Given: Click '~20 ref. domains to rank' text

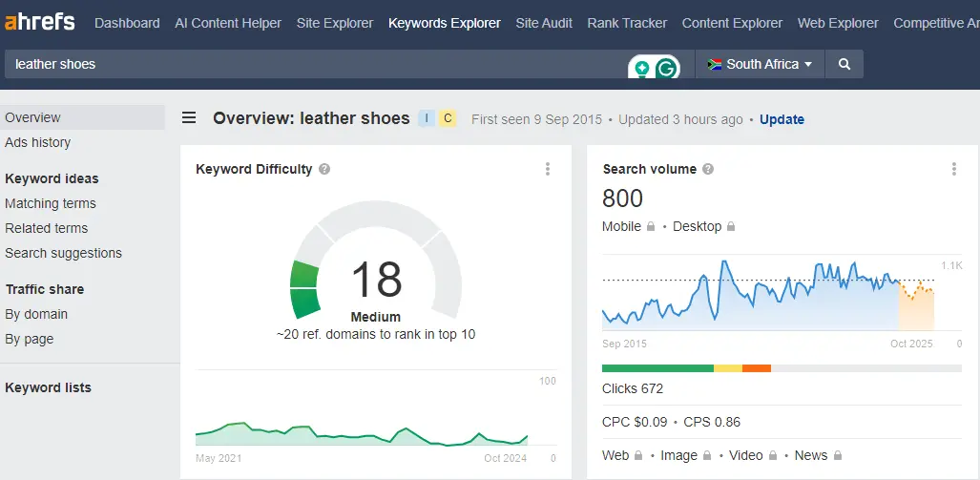Looking at the screenshot, I should pyautogui.click(x=376, y=334).
